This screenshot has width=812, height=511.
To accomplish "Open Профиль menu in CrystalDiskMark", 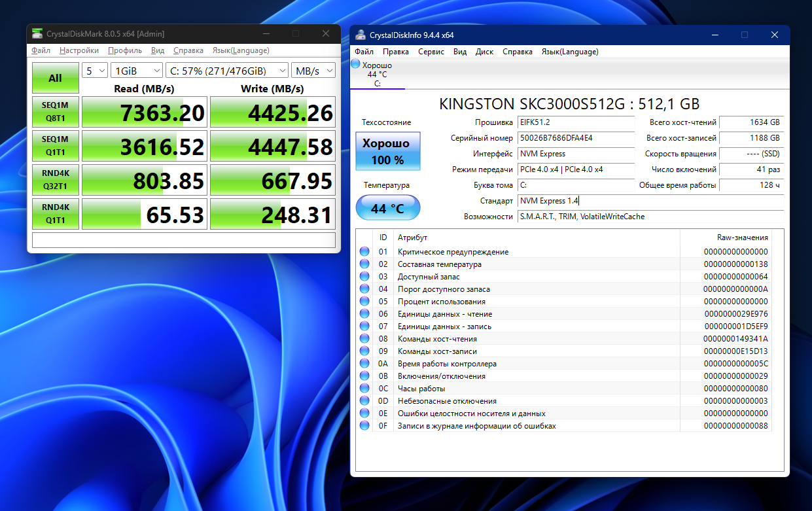I will point(125,50).
